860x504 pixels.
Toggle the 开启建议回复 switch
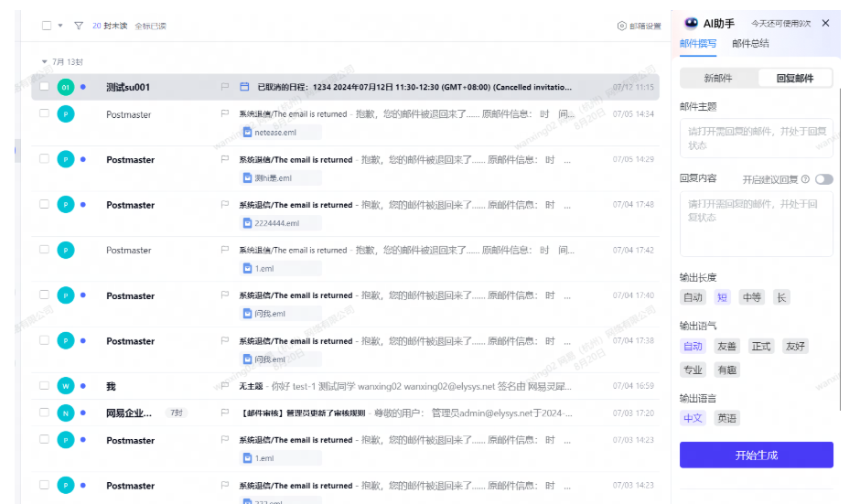pos(823,179)
